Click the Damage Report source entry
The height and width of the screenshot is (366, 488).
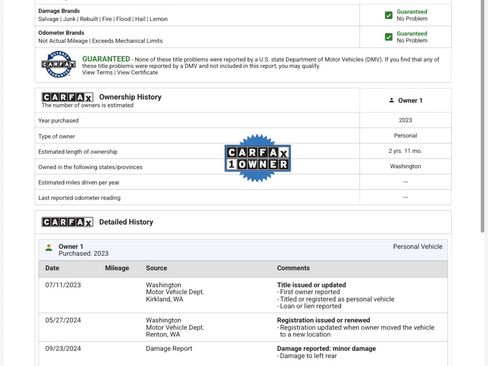pyautogui.click(x=169, y=349)
